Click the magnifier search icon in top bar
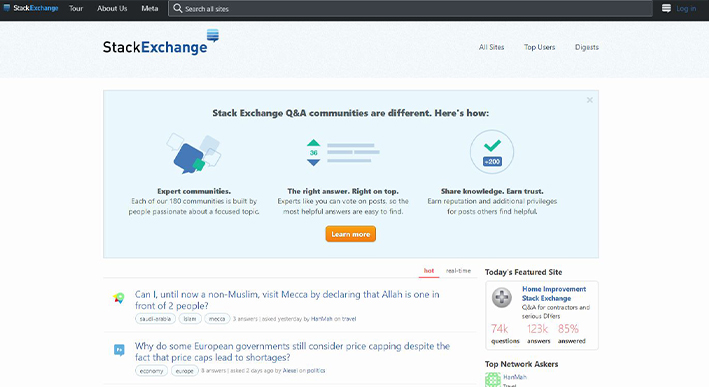Screen dimensions: 709x387 pyautogui.click(x=178, y=9)
